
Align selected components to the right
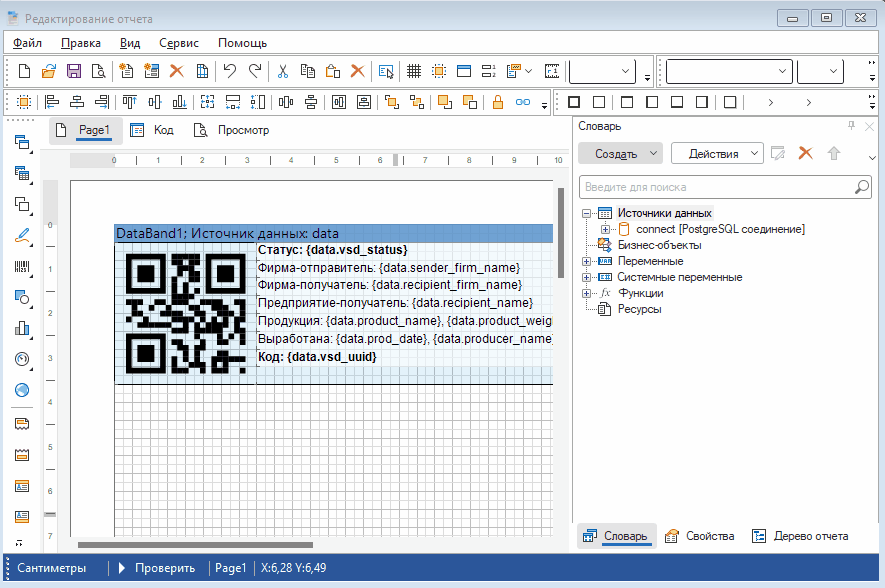coord(102,102)
